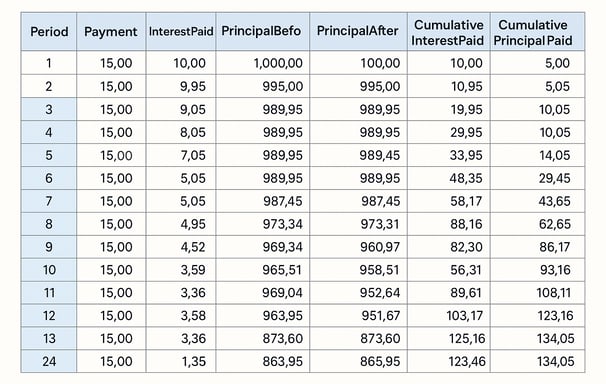The image size is (606, 384).
Task: Click row header for period 10
Action: tap(49, 270)
